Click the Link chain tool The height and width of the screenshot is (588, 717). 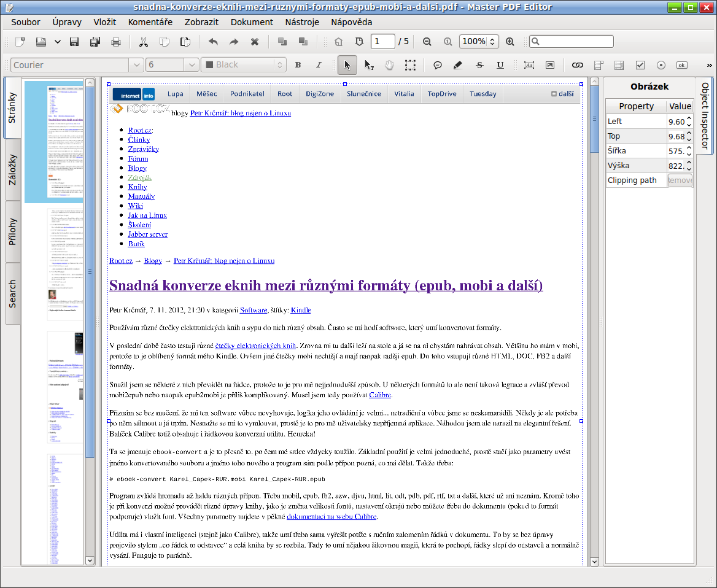[578, 65]
